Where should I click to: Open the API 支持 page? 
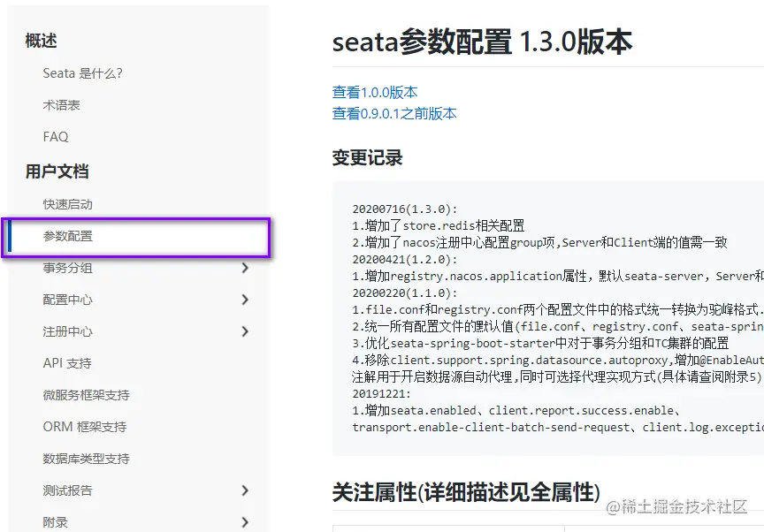point(67,363)
